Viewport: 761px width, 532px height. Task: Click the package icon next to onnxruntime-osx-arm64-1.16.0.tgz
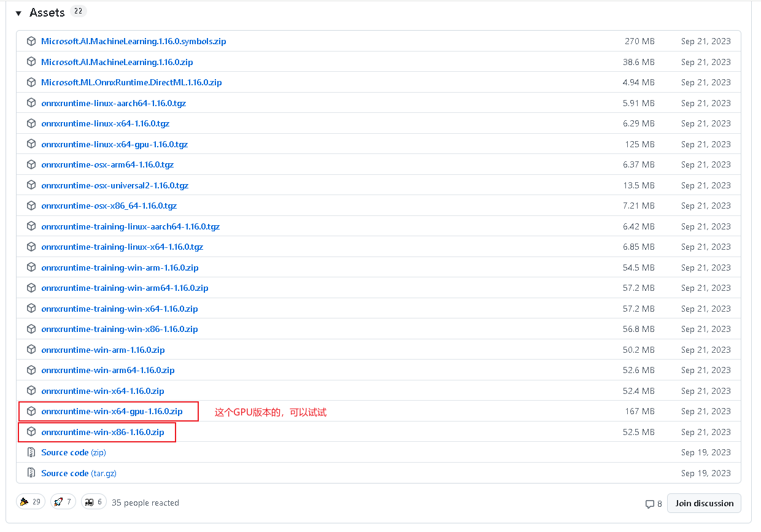31,164
